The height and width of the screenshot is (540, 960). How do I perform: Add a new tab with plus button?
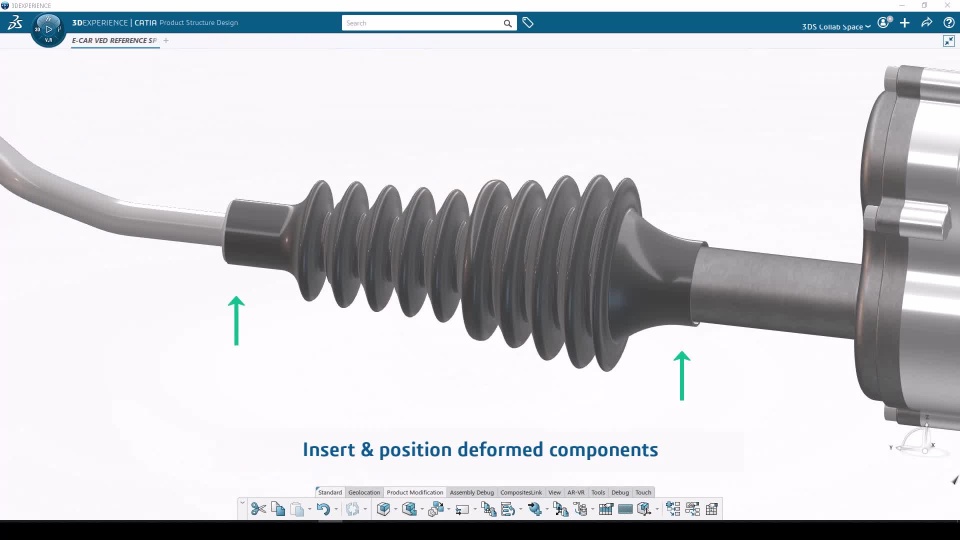click(x=166, y=40)
